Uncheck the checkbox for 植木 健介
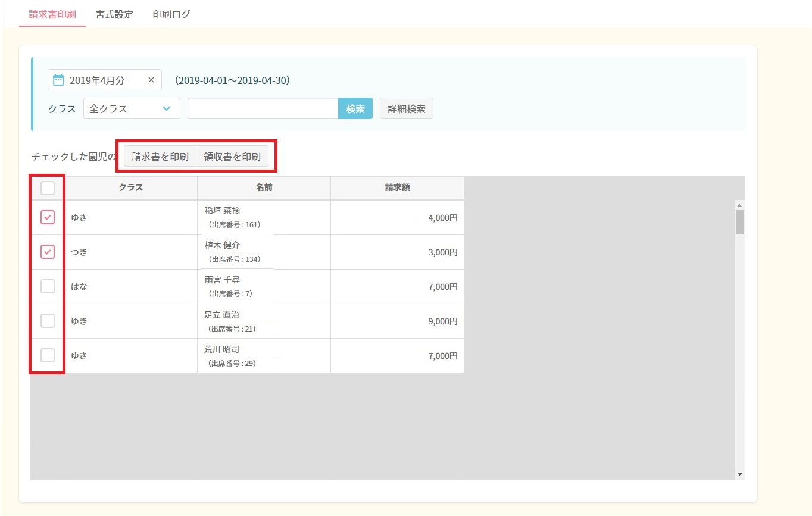Screen dimensions: 812x516 click(48, 252)
